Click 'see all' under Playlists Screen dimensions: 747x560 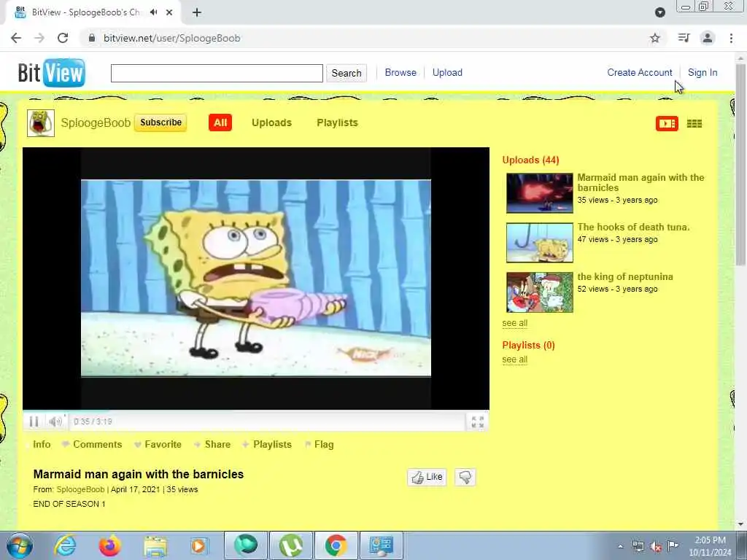(x=514, y=359)
